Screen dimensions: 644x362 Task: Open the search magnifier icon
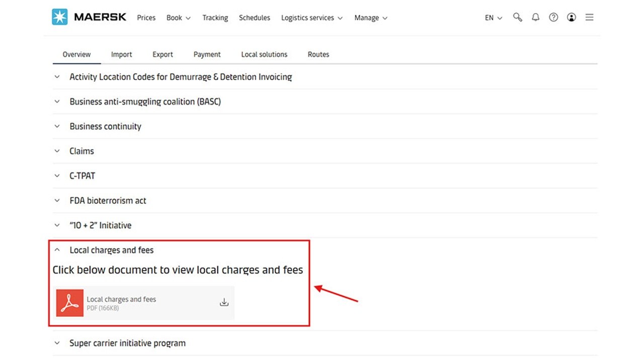(x=517, y=18)
